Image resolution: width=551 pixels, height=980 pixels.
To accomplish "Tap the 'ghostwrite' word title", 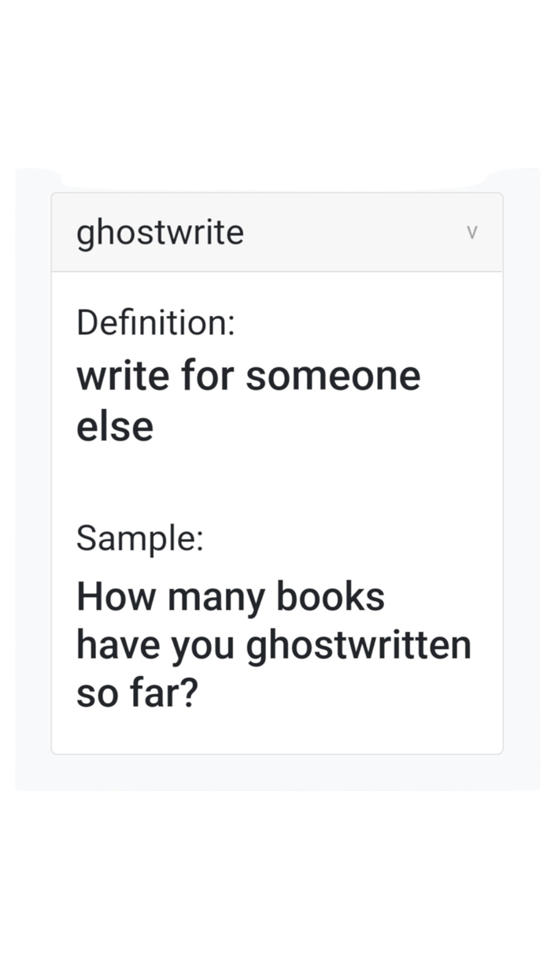I will pos(160,233).
